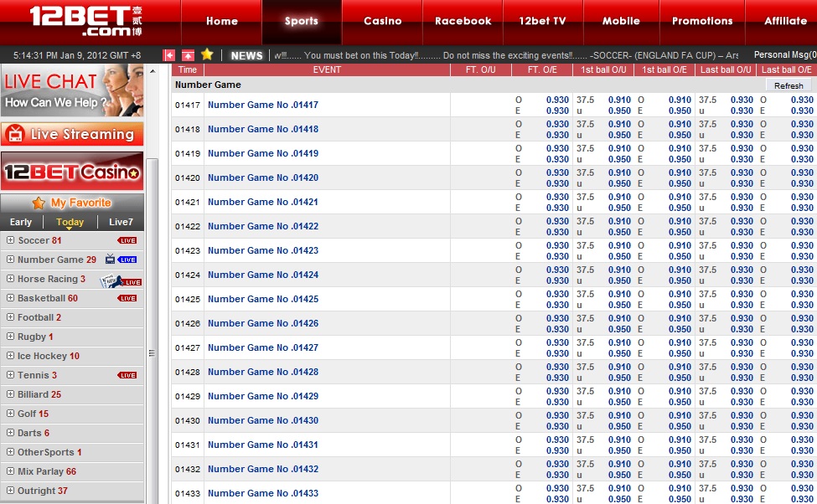The width and height of the screenshot is (817, 504).
Task: Open Personal Msg(0)
Action: tap(784, 54)
